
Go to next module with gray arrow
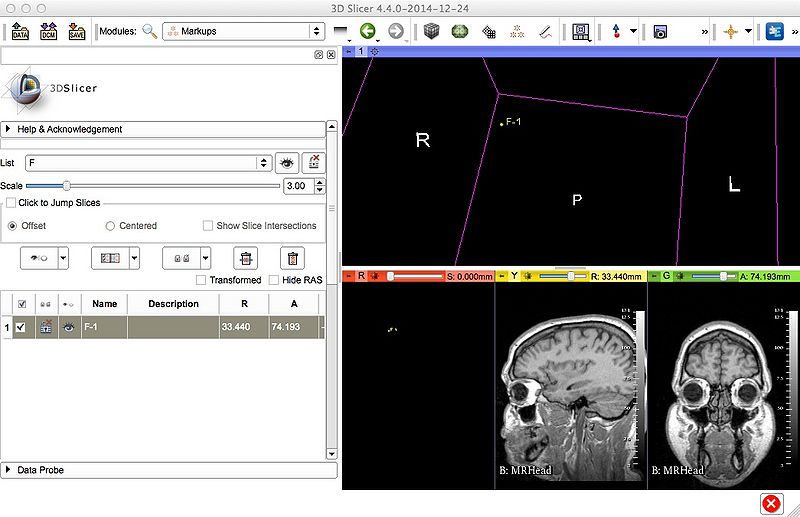tap(395, 31)
